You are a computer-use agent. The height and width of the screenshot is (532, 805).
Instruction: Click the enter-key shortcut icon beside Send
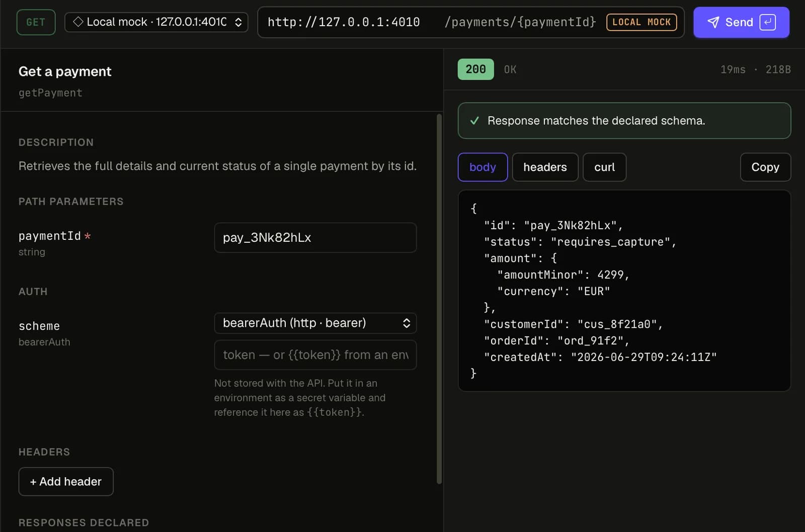click(767, 22)
